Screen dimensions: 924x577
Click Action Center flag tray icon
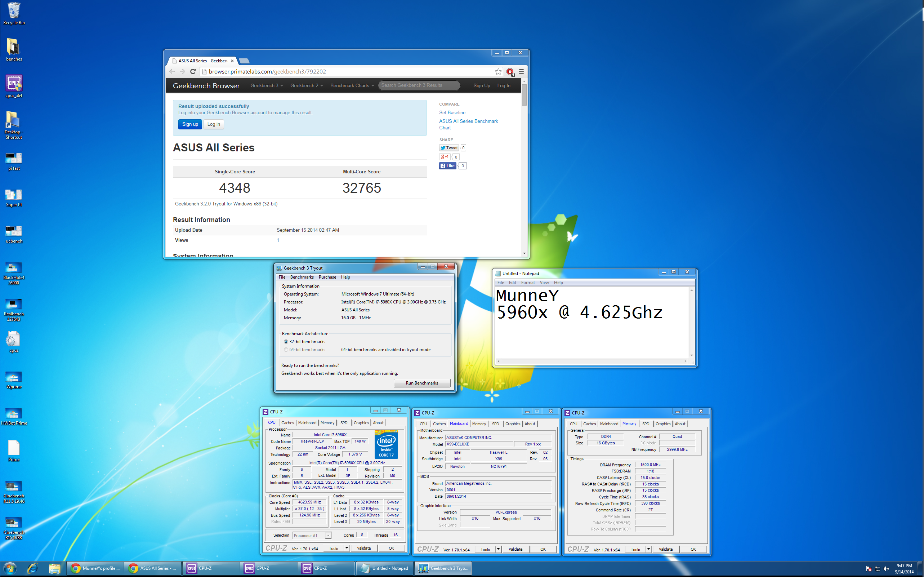[869, 569]
